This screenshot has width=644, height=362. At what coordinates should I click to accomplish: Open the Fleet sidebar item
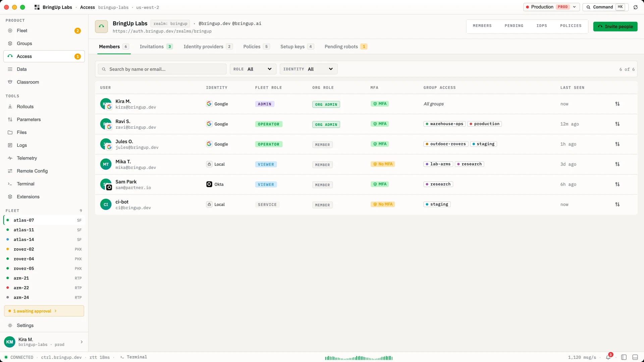click(x=44, y=31)
